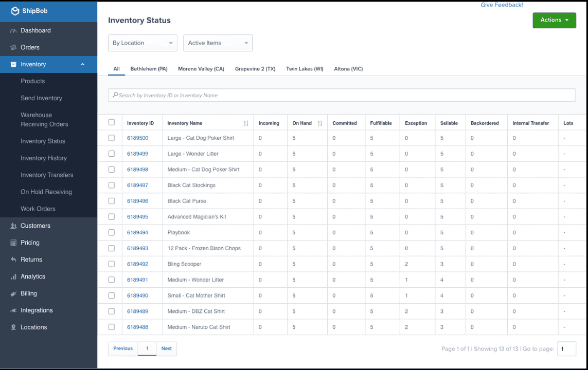Open the By Location dropdown
Image resolution: width=588 pixels, height=370 pixels.
[x=142, y=43]
